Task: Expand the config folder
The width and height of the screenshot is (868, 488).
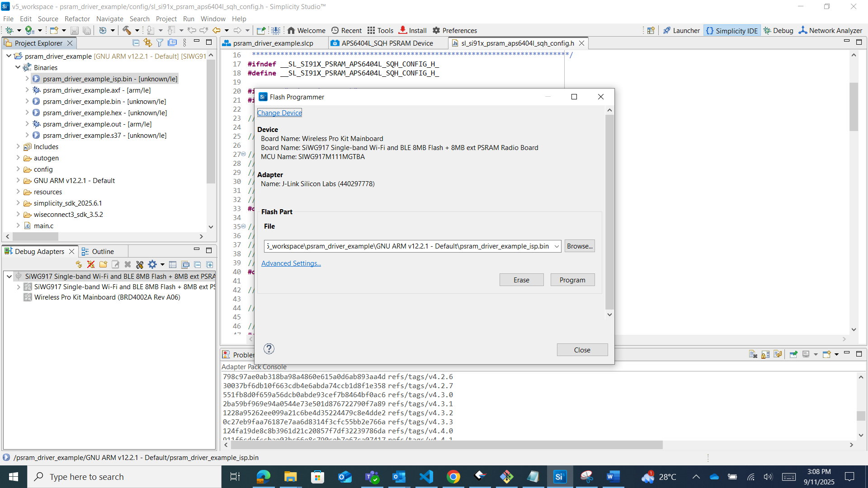Action: (x=18, y=169)
